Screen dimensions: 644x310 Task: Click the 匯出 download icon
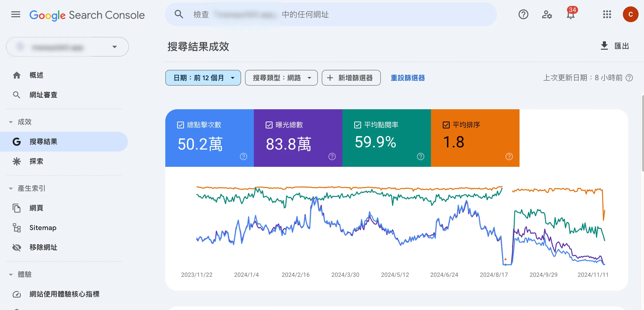[604, 46]
